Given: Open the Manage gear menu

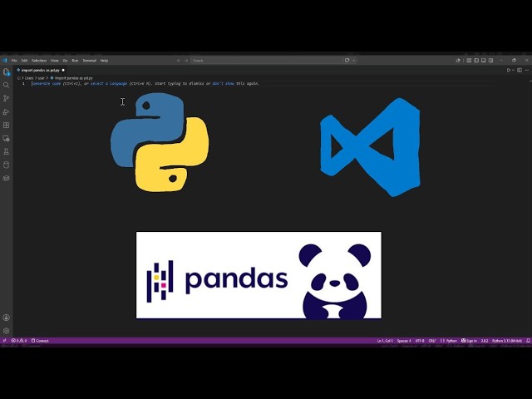Looking at the screenshot, I should coord(6,331).
